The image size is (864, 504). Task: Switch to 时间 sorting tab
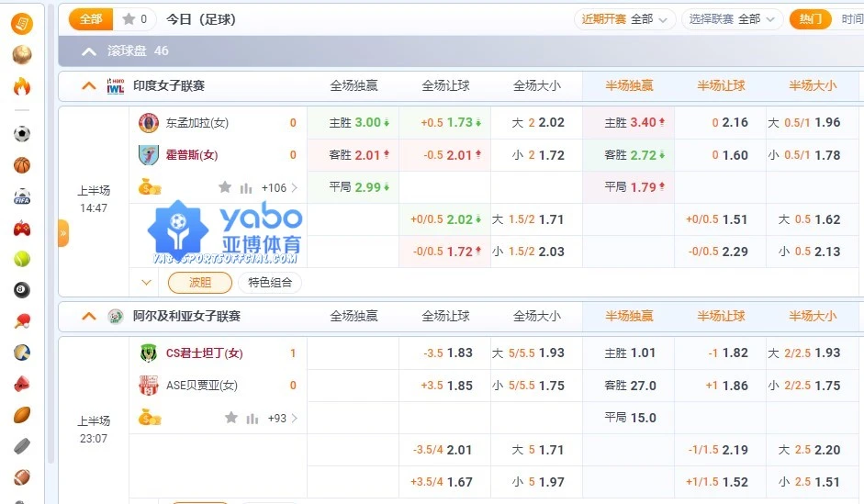pyautogui.click(x=852, y=19)
